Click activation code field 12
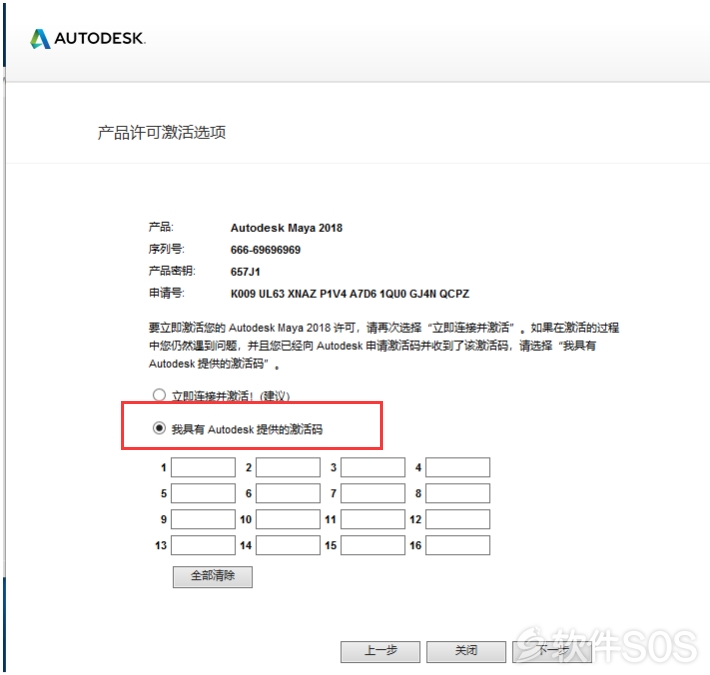 [x=458, y=519]
